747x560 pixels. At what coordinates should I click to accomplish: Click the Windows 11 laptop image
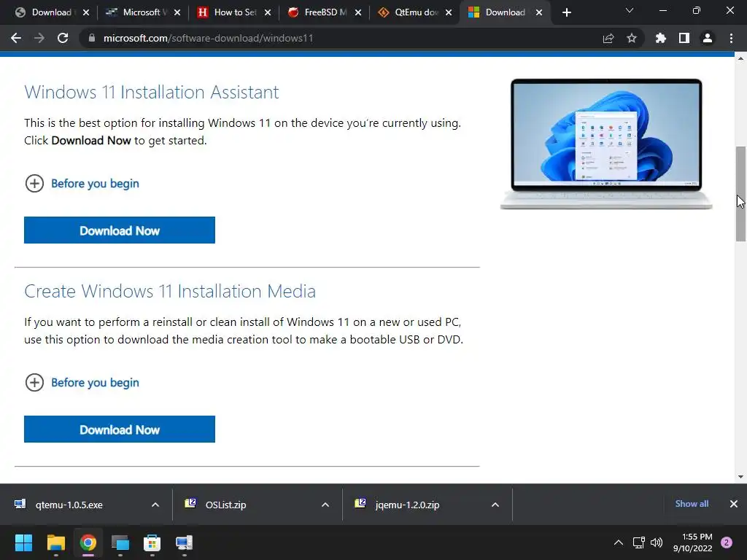tap(606, 144)
